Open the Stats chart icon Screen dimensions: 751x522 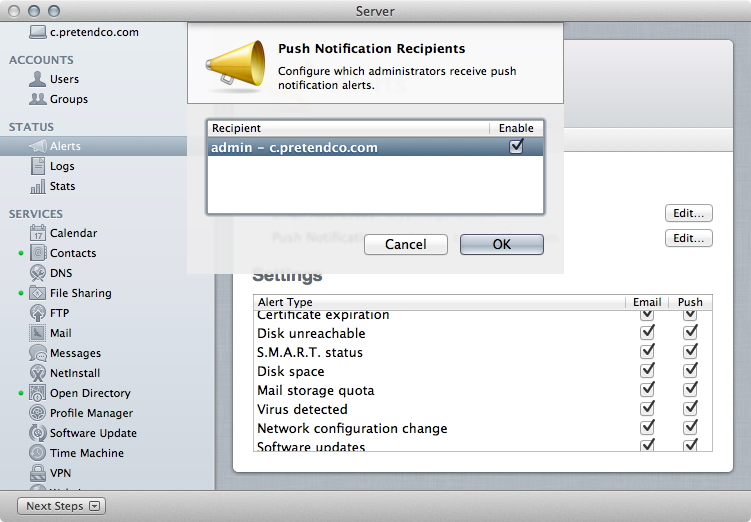tap(38, 186)
